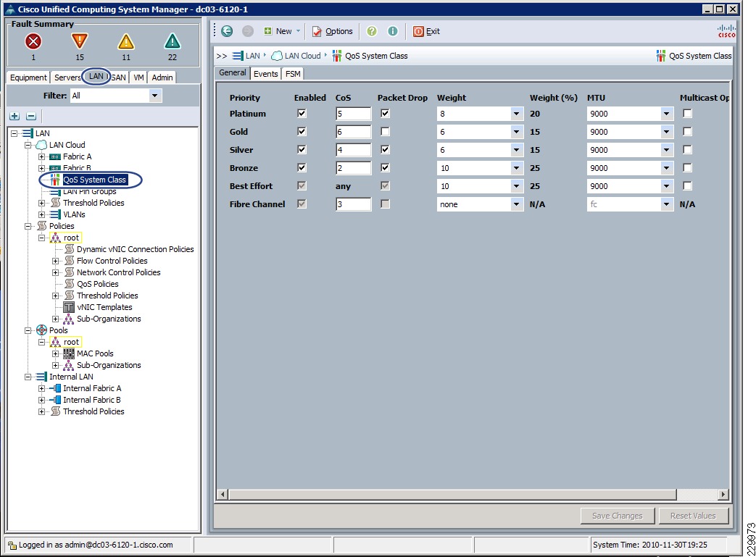
Task: Click the Reset Values button
Action: [x=693, y=516]
